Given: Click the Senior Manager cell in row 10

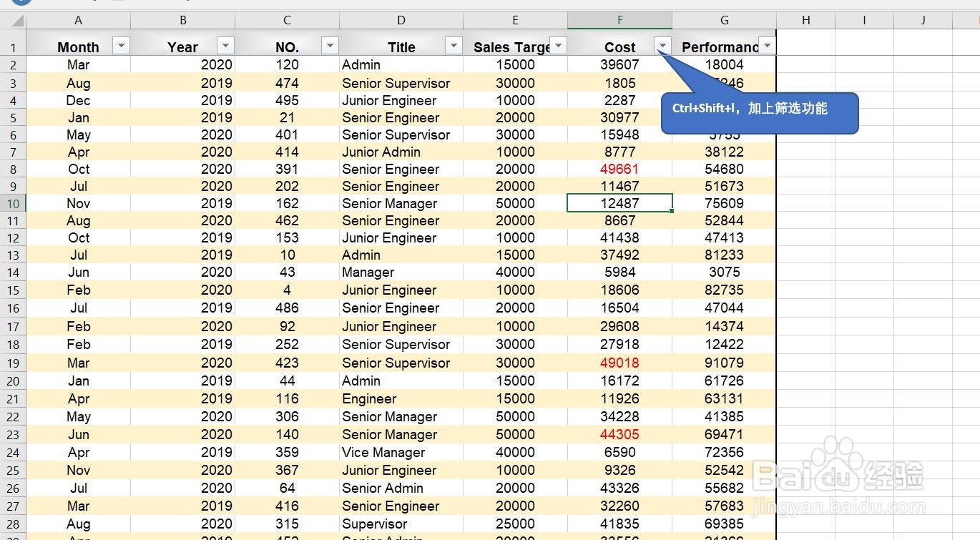Looking at the screenshot, I should click(x=401, y=203).
